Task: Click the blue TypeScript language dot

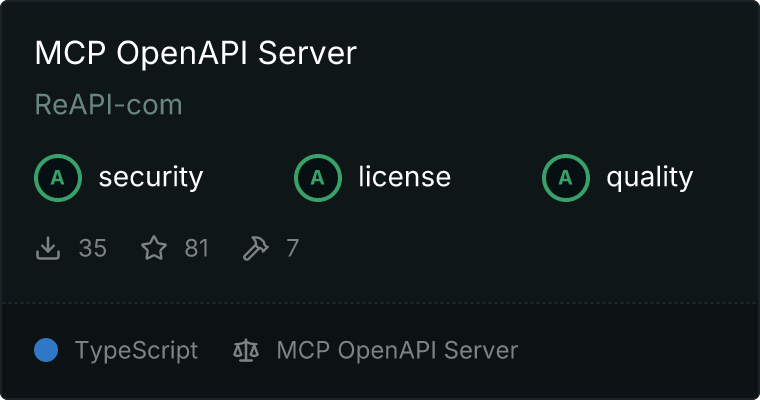Action: coord(46,350)
